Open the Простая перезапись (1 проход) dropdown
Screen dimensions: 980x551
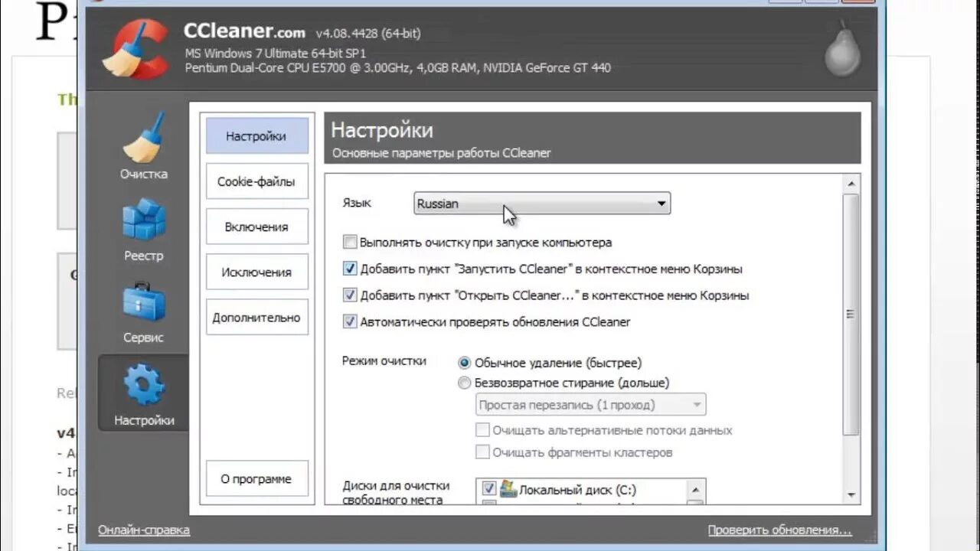coord(590,405)
